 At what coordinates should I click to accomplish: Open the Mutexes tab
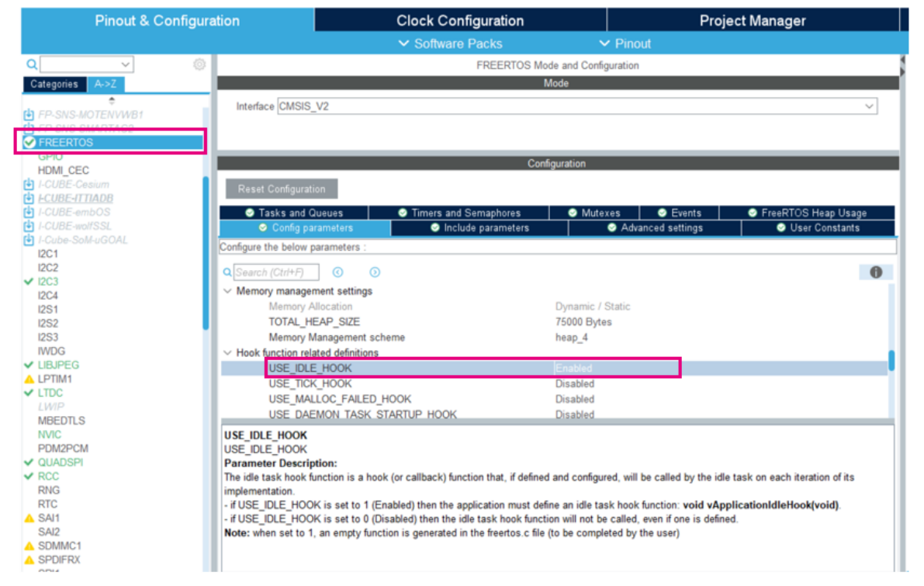(x=594, y=213)
